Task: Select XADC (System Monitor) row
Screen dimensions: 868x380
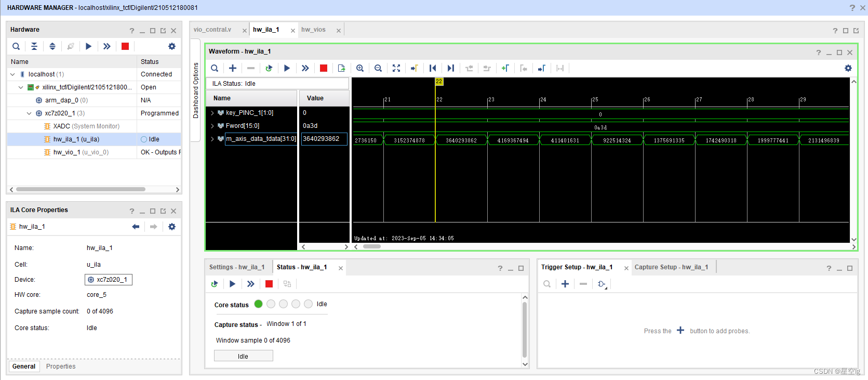Action: pos(94,126)
